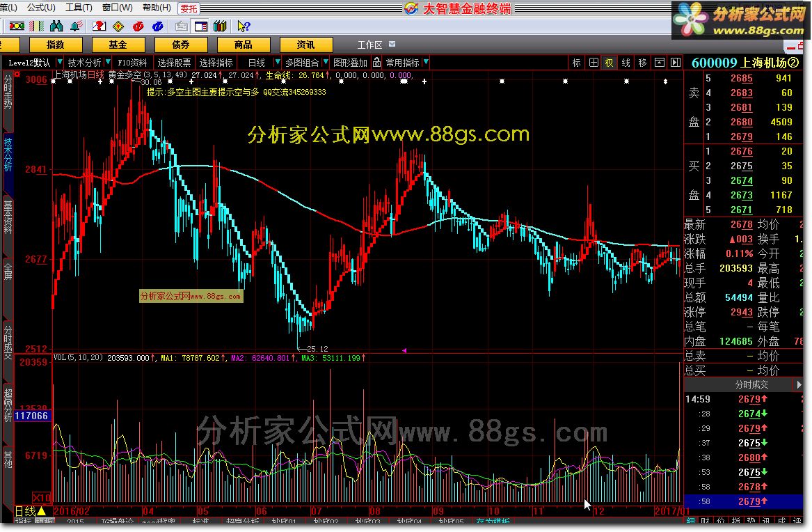Expand the 工作区 dropdown arrow
812x532 pixels.
392,45
